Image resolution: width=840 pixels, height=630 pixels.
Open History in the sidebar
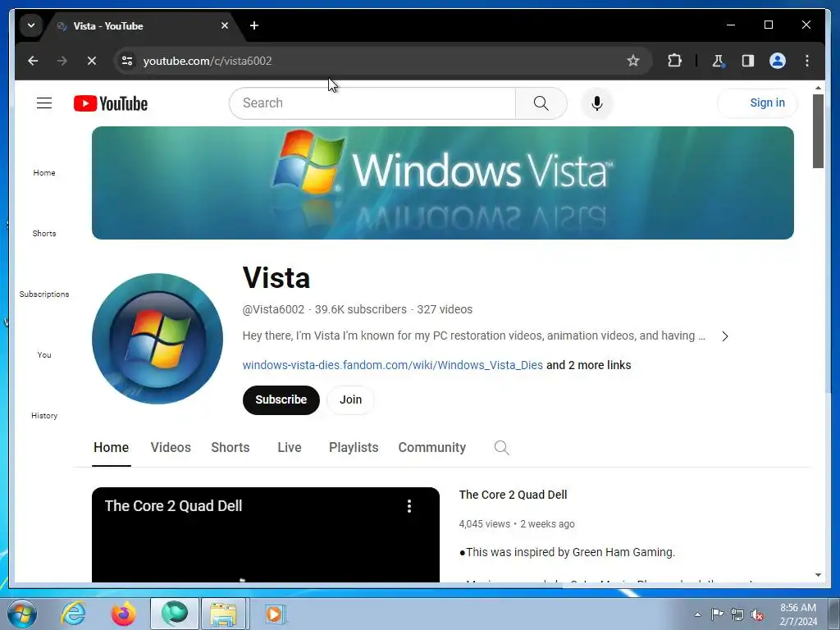[44, 415]
